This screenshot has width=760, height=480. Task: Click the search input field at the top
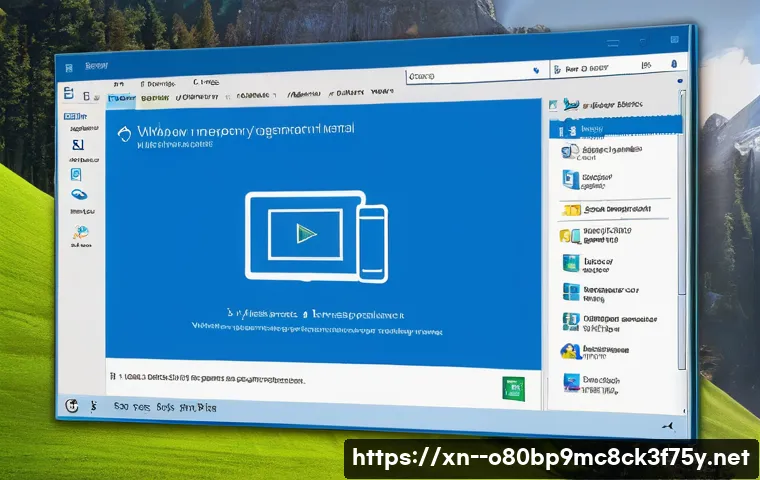coord(476,74)
